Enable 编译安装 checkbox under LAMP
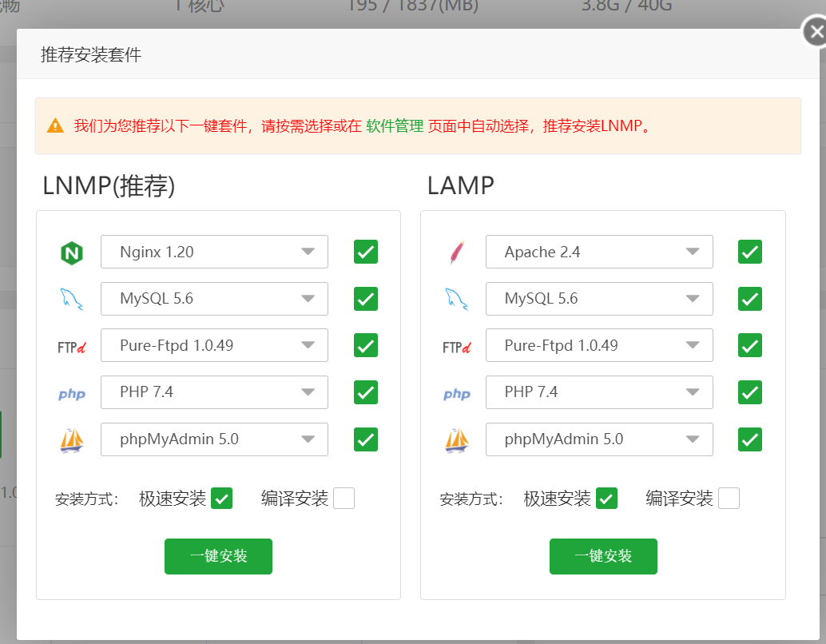Image resolution: width=826 pixels, height=644 pixels. 729,498
